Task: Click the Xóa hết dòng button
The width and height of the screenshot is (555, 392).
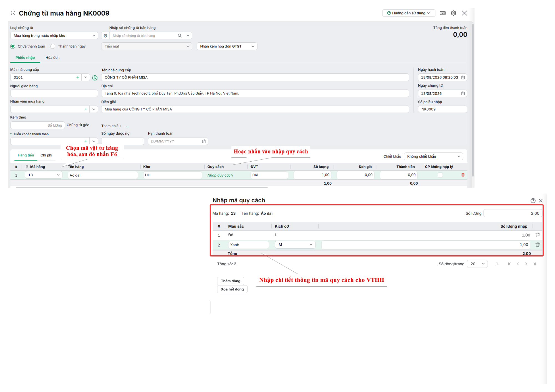Action: click(232, 289)
